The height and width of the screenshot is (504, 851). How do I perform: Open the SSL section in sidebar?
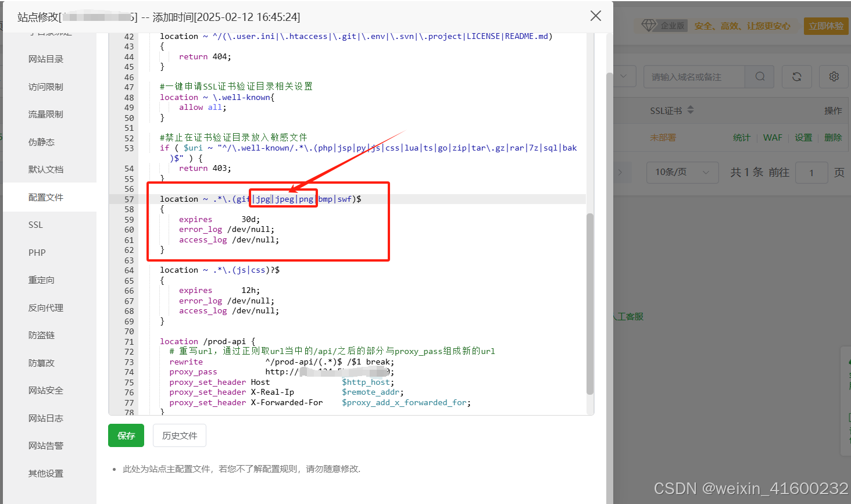coord(35,225)
